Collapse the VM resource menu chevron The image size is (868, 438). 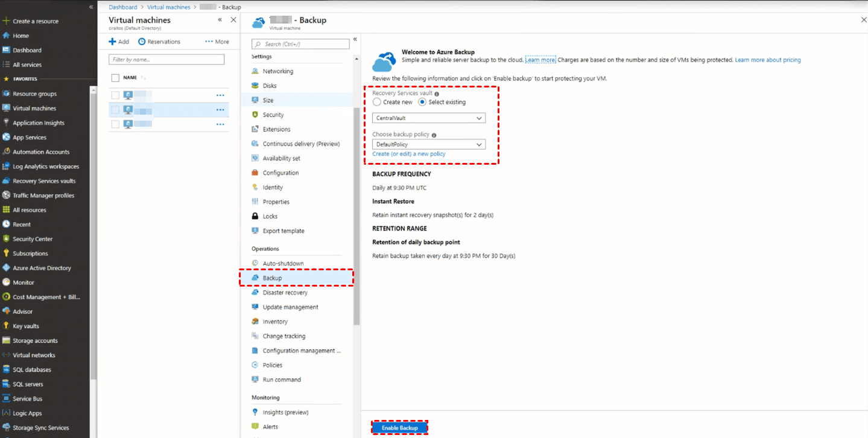pyautogui.click(x=355, y=39)
